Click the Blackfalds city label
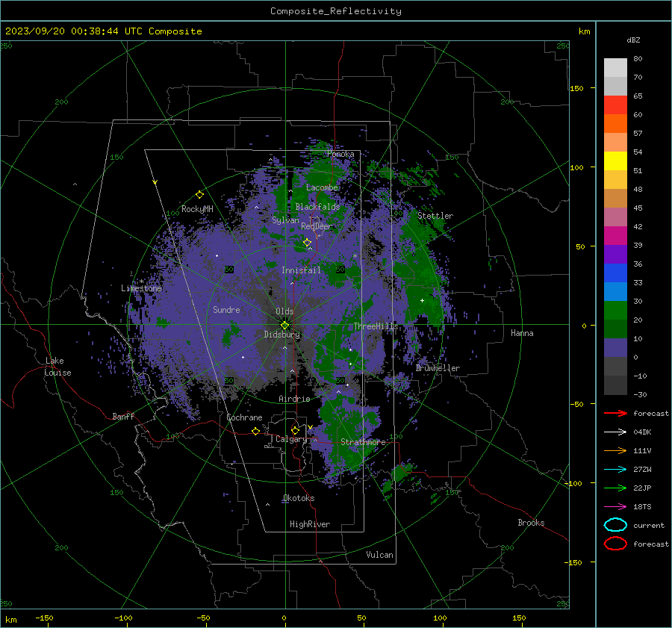 pyautogui.click(x=317, y=207)
